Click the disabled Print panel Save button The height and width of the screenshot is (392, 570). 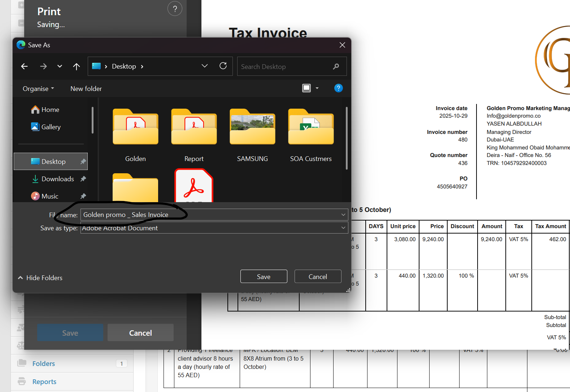coord(70,333)
